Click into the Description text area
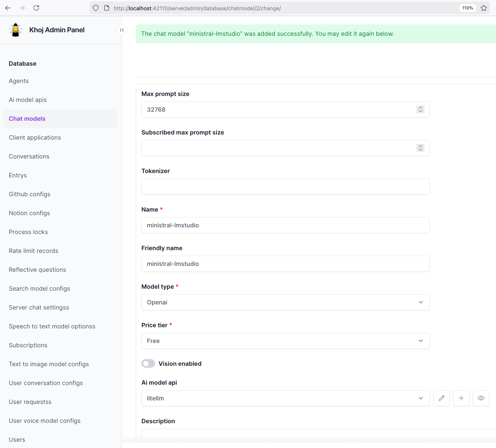This screenshot has height=448, width=496. [318, 435]
